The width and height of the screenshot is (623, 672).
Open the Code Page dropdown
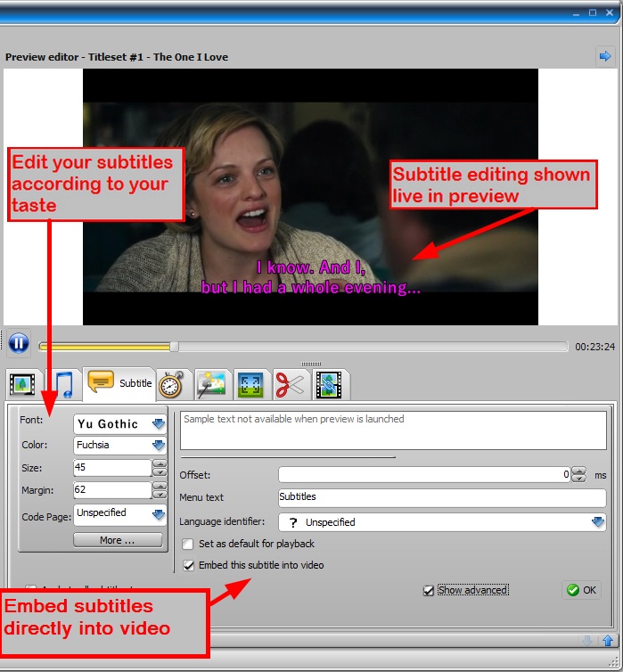pos(119,514)
